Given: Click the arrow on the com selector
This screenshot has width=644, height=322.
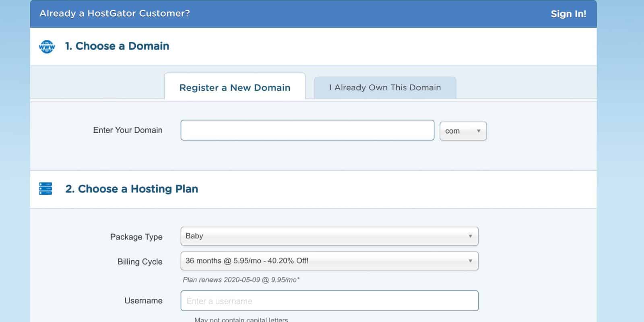Looking at the screenshot, I should pos(478,131).
